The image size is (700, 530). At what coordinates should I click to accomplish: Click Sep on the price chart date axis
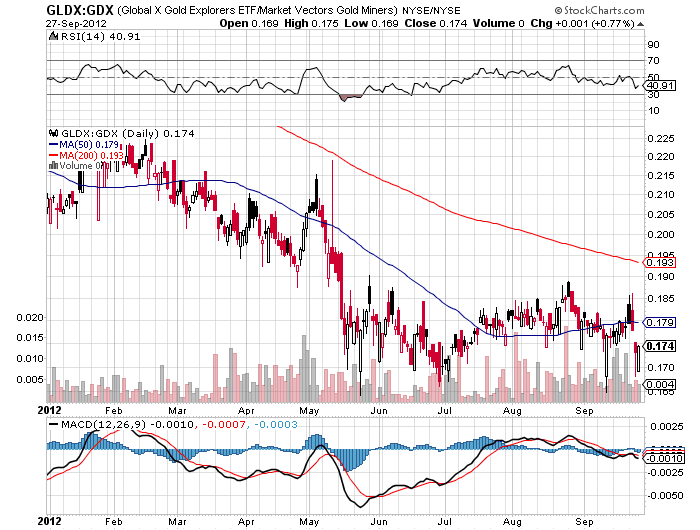(x=584, y=410)
